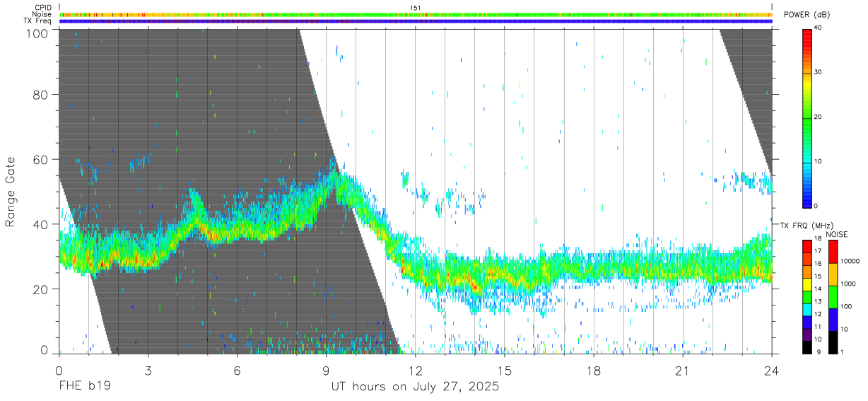This screenshot has height=401, width=868.
Task: Click the 6 hour label on the time axis
Action: [x=237, y=371]
